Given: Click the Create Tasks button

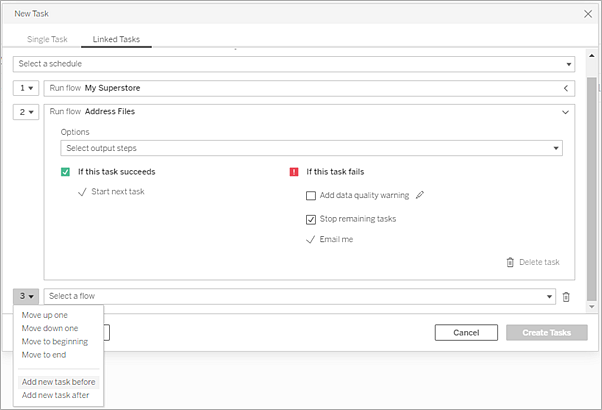Looking at the screenshot, I should (x=547, y=332).
